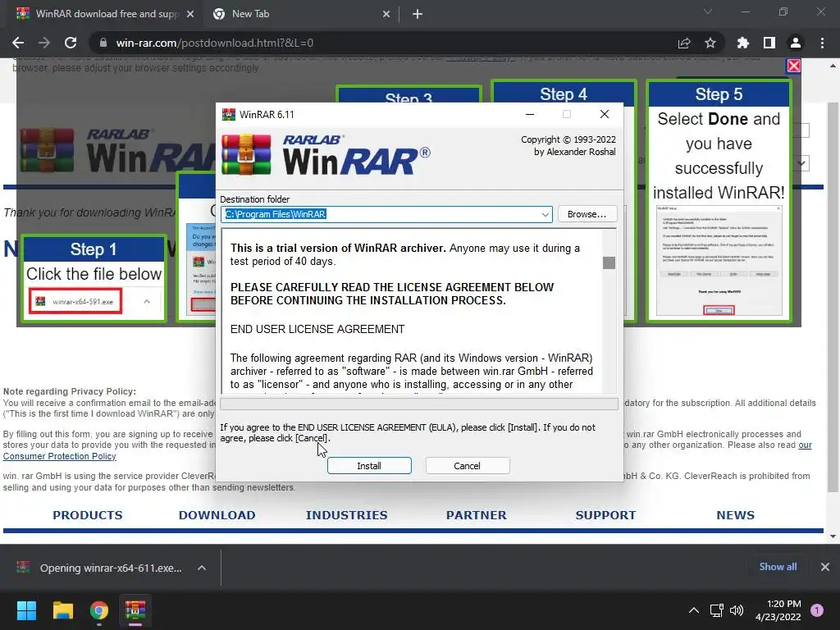The image size is (840, 630).
Task: Open the network tray icon
Action: tap(717, 610)
